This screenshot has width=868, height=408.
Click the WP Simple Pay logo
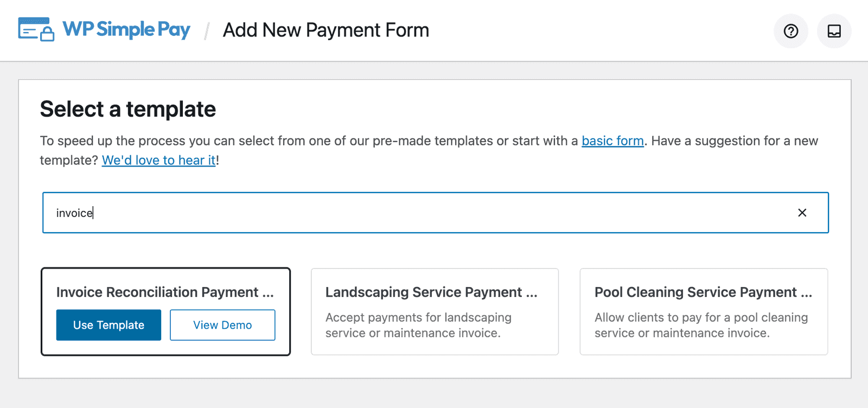(x=104, y=30)
